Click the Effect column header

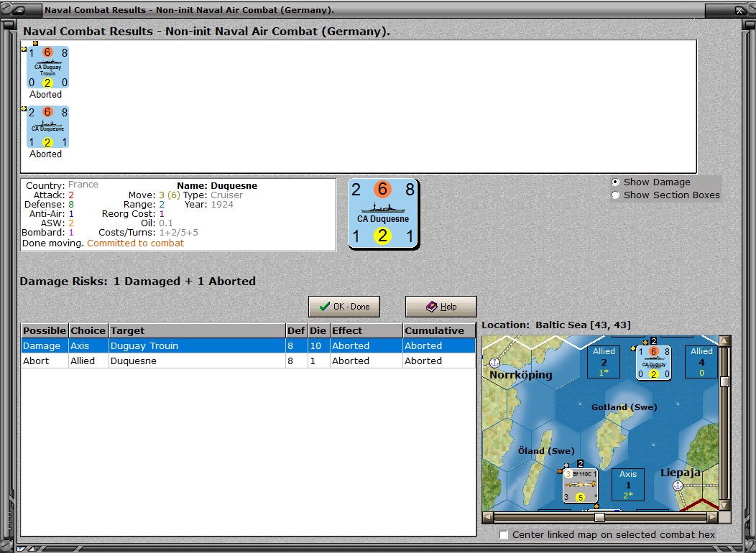click(x=367, y=330)
